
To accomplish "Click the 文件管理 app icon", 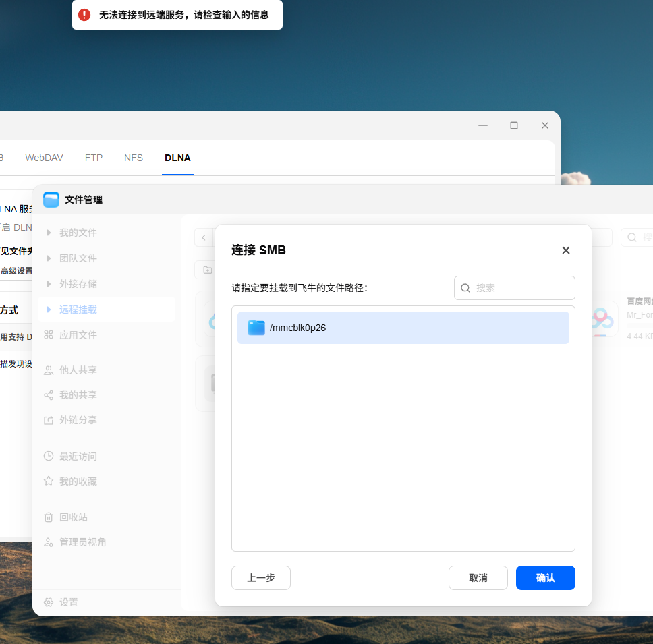I will (x=51, y=200).
